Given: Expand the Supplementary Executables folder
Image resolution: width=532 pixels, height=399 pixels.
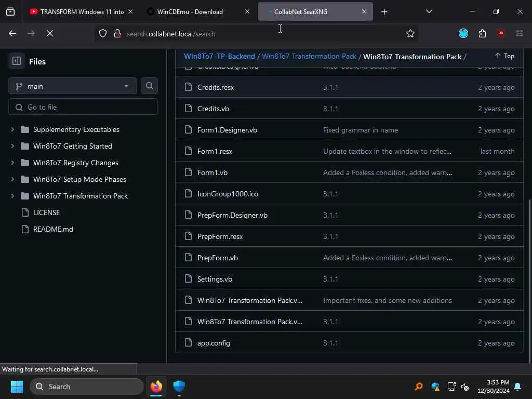Looking at the screenshot, I should click(x=12, y=129).
